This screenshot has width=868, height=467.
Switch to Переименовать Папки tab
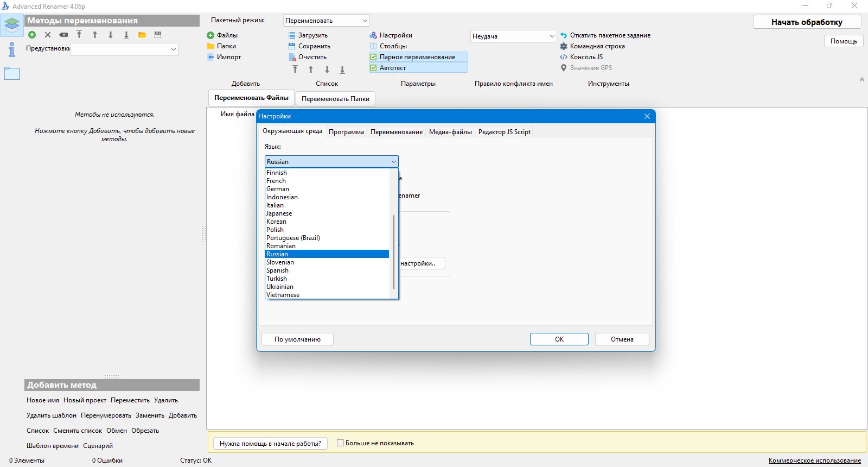point(335,99)
